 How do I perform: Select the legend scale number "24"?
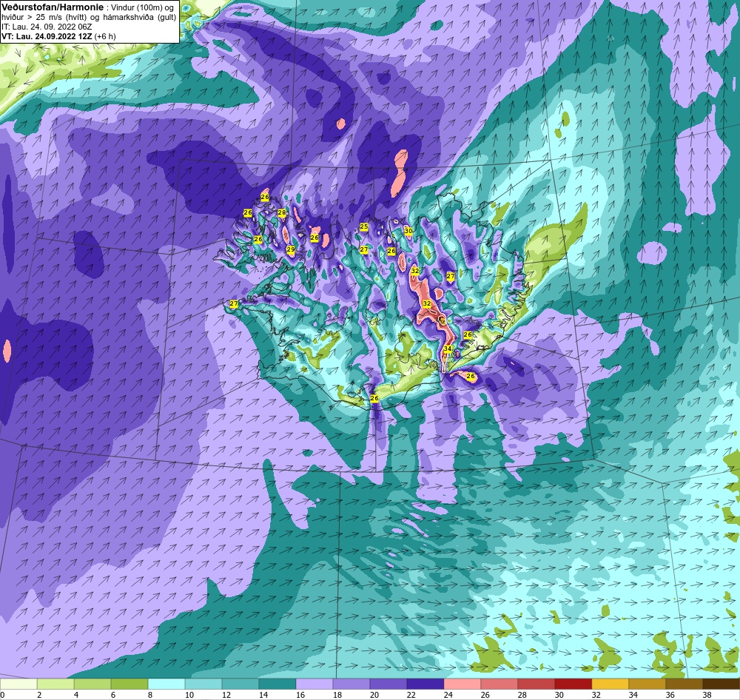point(448,695)
